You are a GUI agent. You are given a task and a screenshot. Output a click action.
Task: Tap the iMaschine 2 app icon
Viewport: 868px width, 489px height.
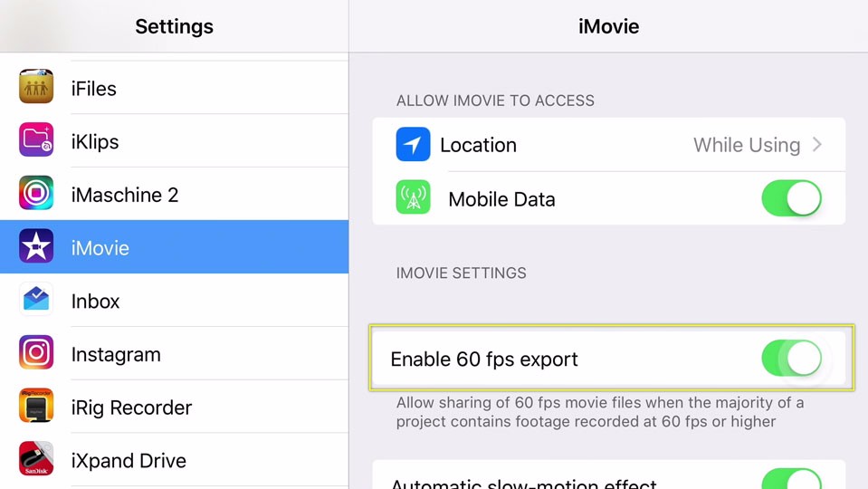click(x=36, y=193)
